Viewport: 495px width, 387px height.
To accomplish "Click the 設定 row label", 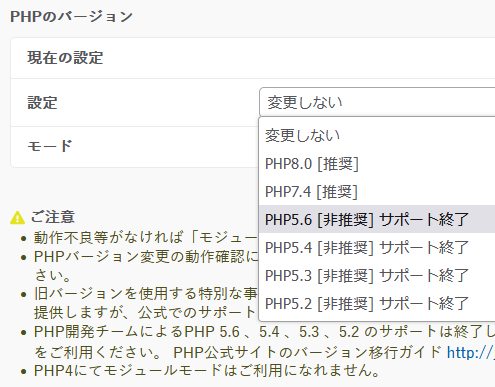I will pyautogui.click(x=42, y=102).
